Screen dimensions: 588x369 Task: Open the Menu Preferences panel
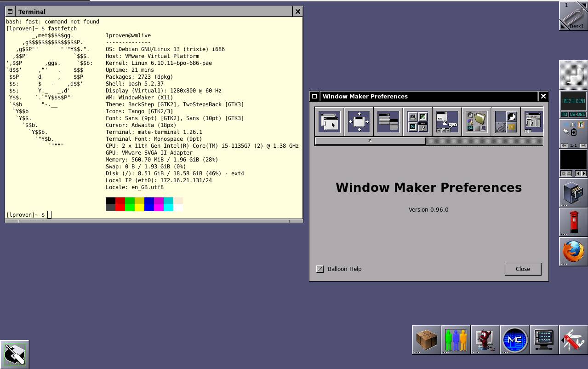click(x=388, y=121)
